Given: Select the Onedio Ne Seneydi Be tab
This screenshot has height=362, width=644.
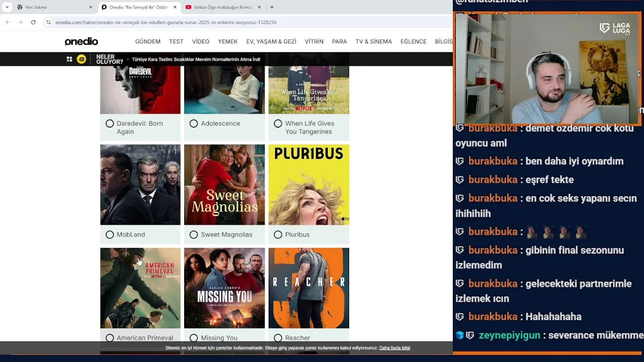Looking at the screenshot, I should click(x=139, y=7).
